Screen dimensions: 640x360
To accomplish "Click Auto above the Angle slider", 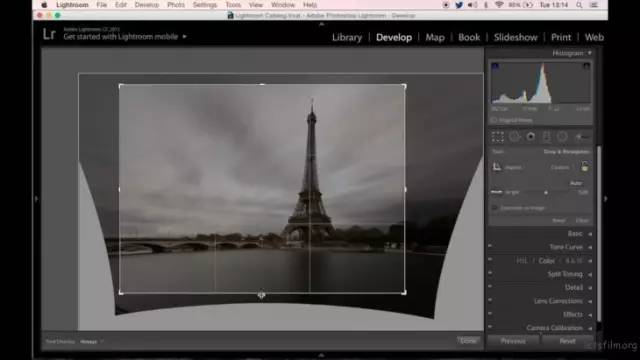I will point(576,183).
